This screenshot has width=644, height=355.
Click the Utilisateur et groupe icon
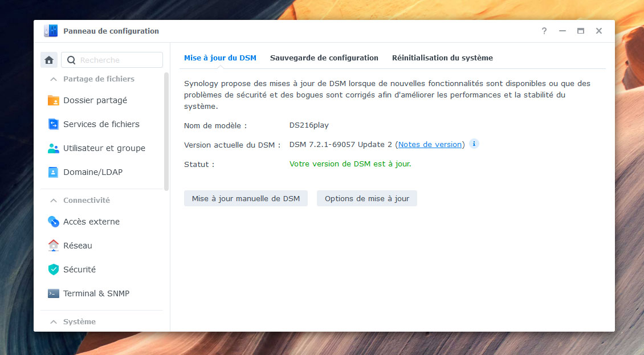click(54, 148)
